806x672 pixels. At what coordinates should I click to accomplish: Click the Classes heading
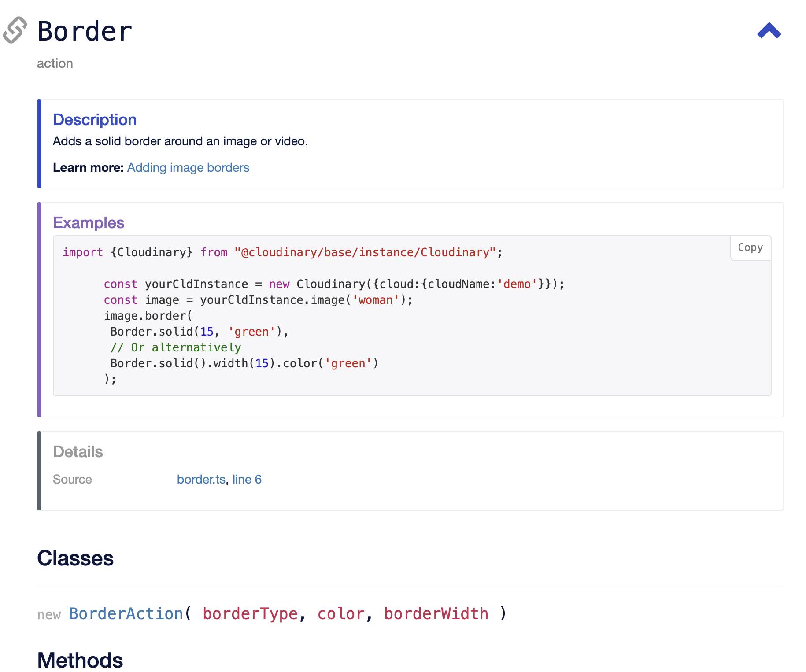(75, 558)
